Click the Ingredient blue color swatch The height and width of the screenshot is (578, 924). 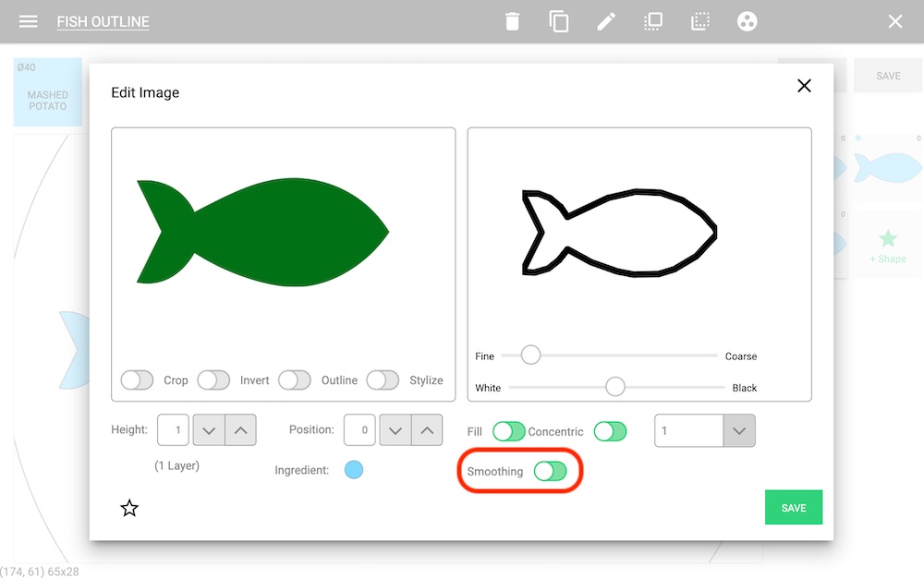[x=354, y=470]
